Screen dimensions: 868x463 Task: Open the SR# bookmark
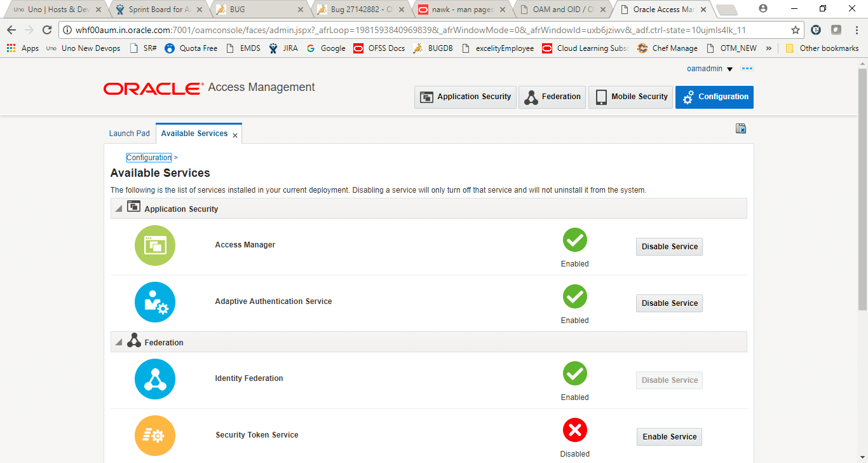pyautogui.click(x=142, y=48)
